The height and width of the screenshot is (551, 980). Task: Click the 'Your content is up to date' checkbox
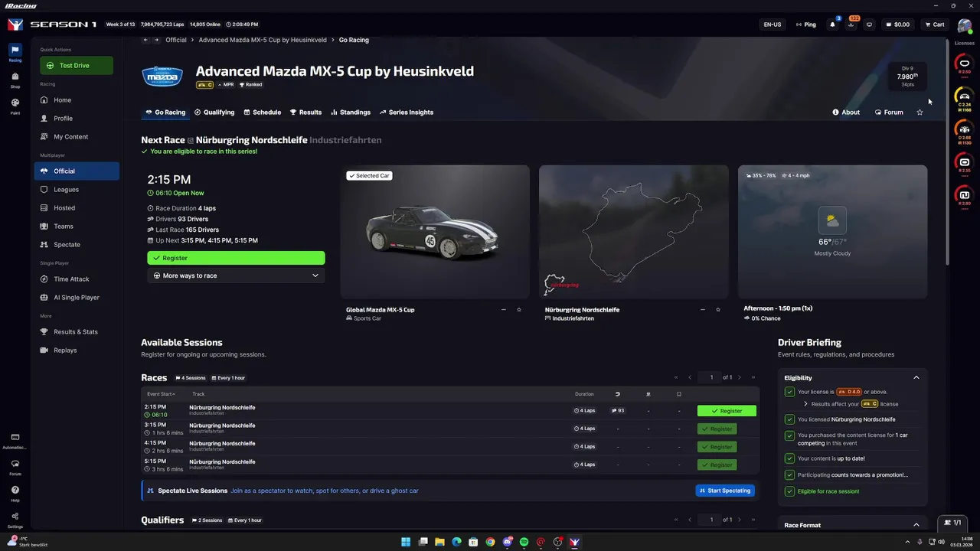(789, 458)
